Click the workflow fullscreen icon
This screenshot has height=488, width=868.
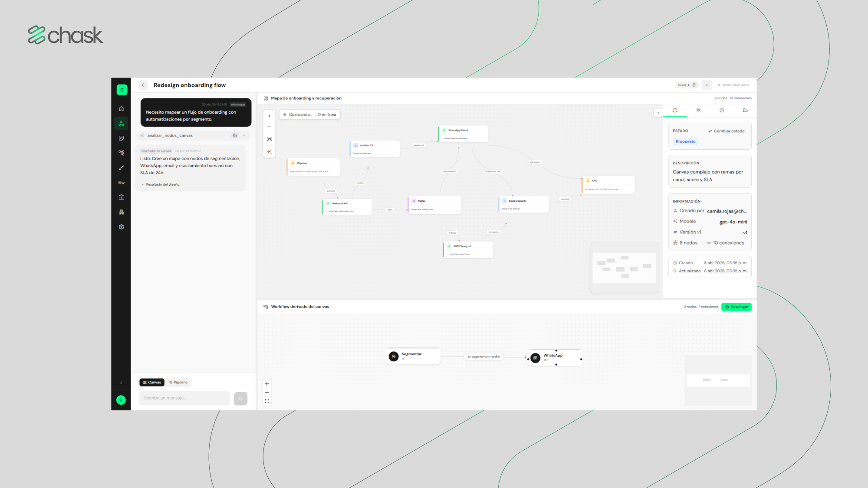pyautogui.click(x=267, y=401)
